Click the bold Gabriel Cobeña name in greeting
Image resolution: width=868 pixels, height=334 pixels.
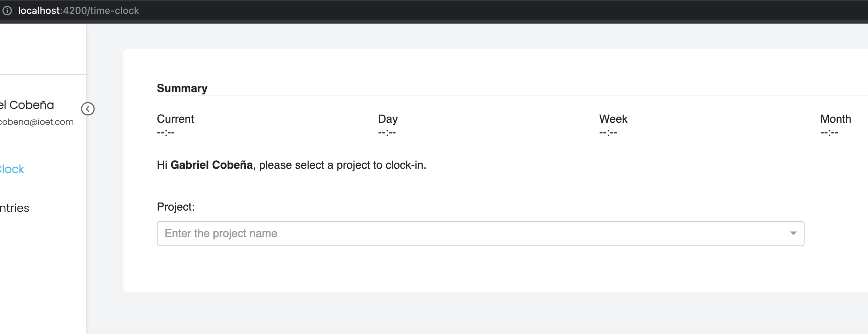[x=212, y=165]
